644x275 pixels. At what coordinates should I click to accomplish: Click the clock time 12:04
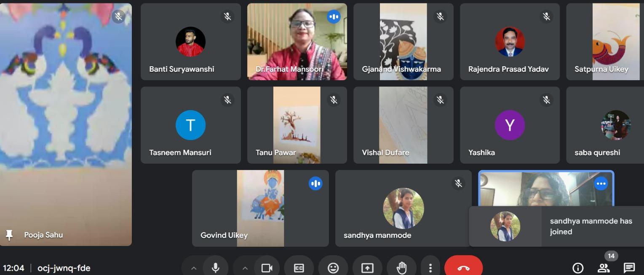tap(13, 268)
